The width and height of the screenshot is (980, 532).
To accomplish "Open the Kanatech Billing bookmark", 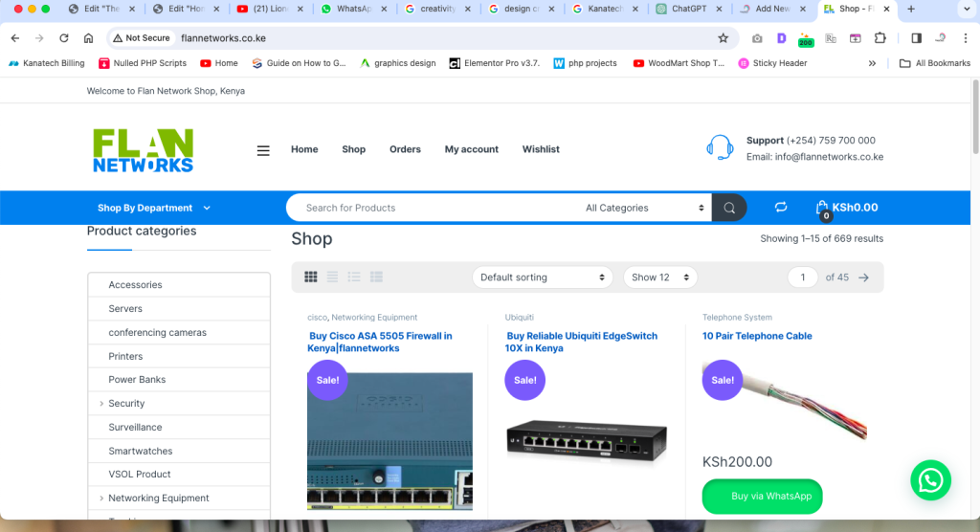I will pyautogui.click(x=47, y=63).
